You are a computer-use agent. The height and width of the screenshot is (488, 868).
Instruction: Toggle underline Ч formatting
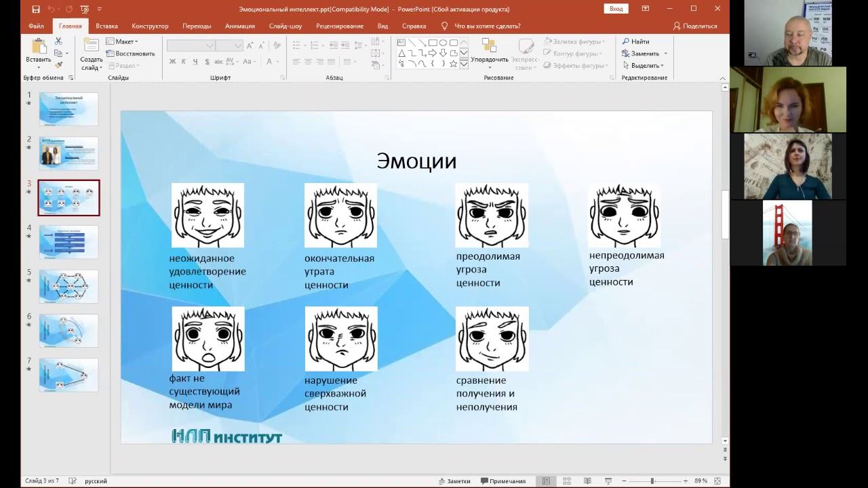[195, 61]
